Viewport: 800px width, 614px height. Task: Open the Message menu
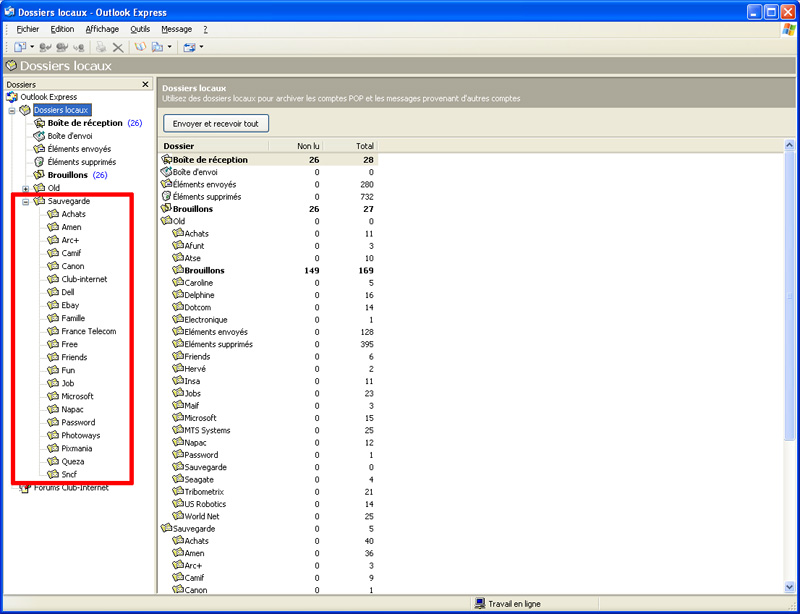[x=177, y=29]
